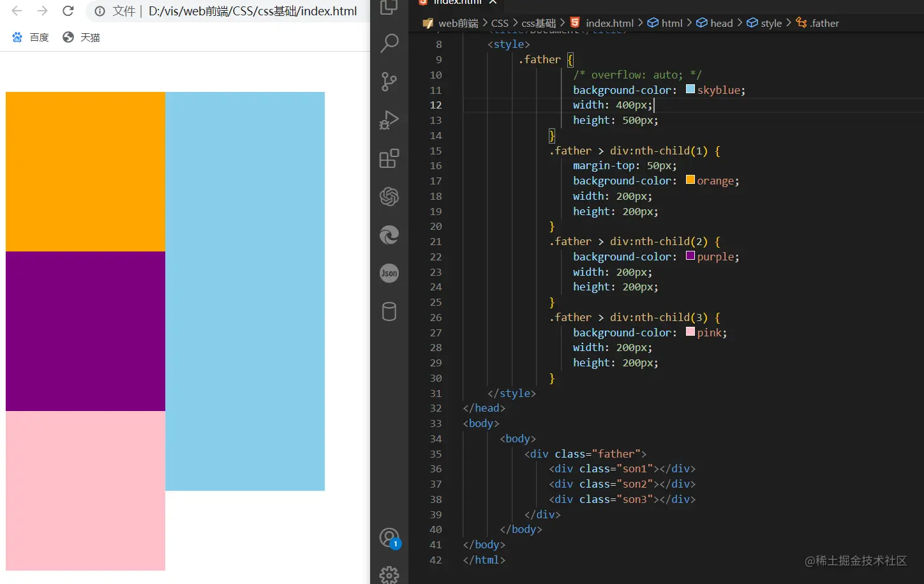Open the pink color picker swatch
Screen dimensions: 924x584
tap(690, 332)
